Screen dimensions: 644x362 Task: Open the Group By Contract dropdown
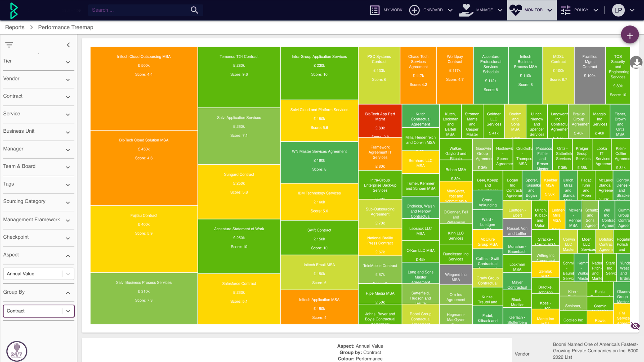coord(39,311)
